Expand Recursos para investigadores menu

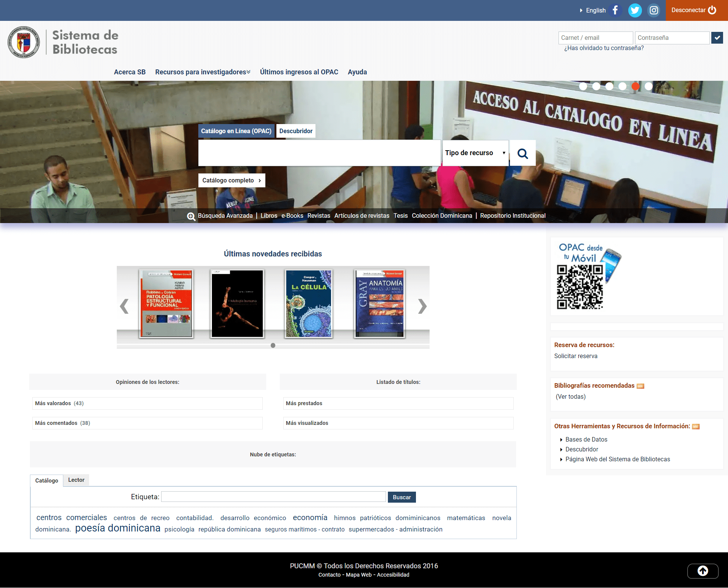pyautogui.click(x=202, y=72)
